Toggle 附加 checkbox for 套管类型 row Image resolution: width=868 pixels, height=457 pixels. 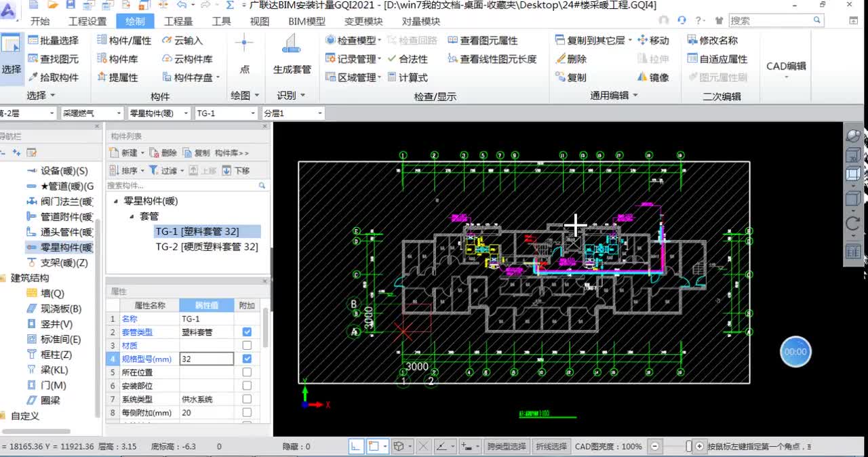click(247, 332)
